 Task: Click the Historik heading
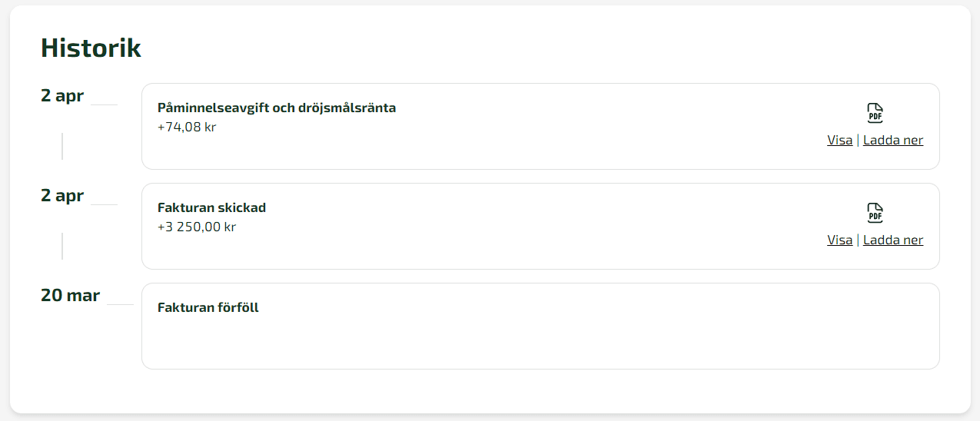(91, 48)
